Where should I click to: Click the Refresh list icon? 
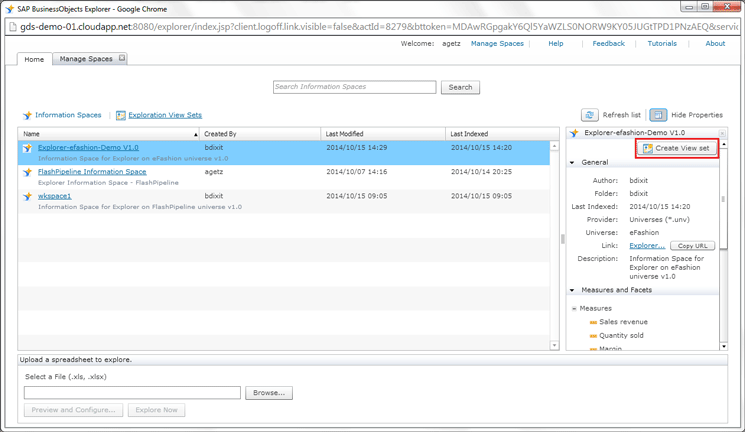coord(589,115)
